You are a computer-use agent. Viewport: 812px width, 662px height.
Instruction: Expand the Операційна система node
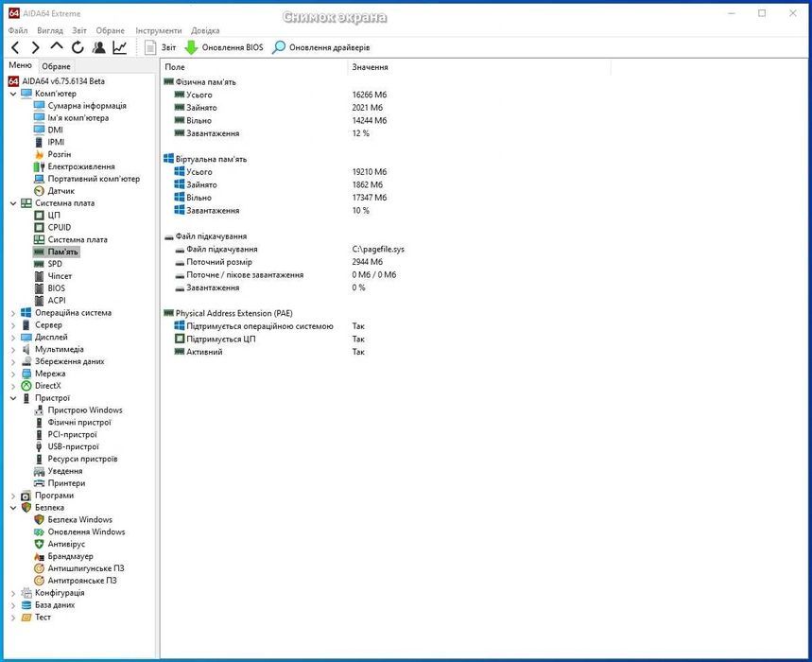(13, 313)
